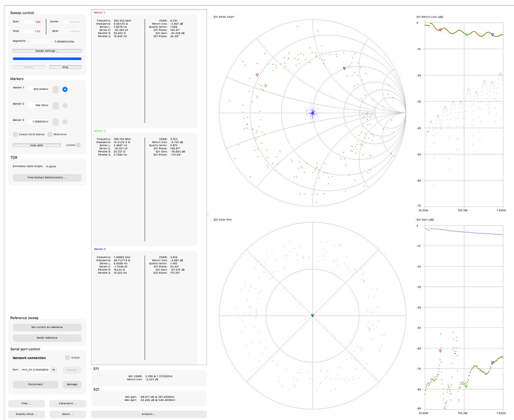
Task: Click the blue sweep progress bar
Action: pos(47,59)
